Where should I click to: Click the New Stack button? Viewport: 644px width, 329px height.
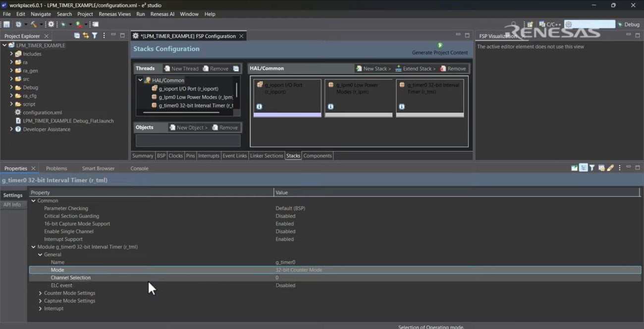coord(373,69)
